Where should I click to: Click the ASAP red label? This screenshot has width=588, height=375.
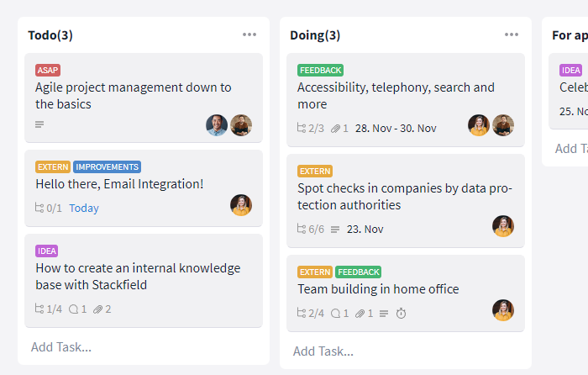(48, 70)
